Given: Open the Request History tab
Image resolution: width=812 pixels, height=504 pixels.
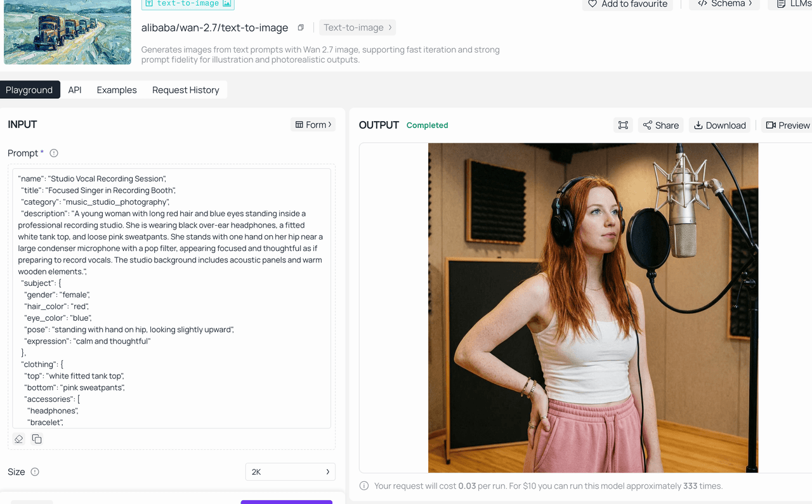Looking at the screenshot, I should coord(185,90).
